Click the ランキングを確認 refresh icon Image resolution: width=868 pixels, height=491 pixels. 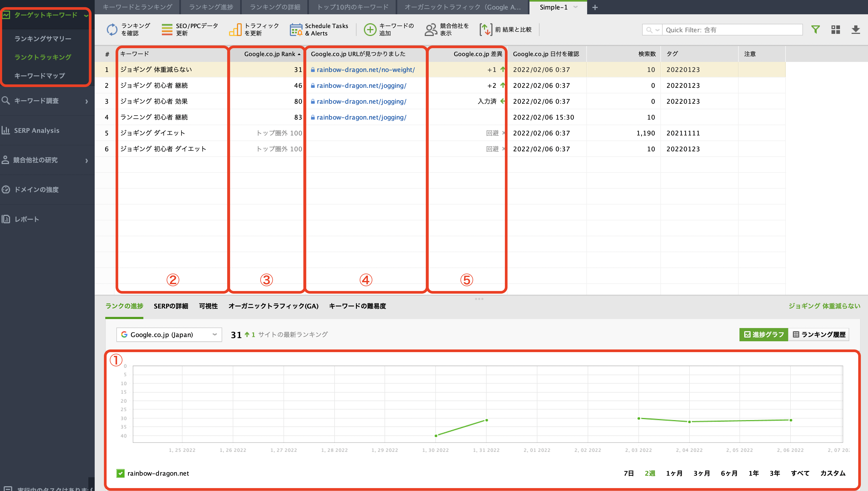112,30
